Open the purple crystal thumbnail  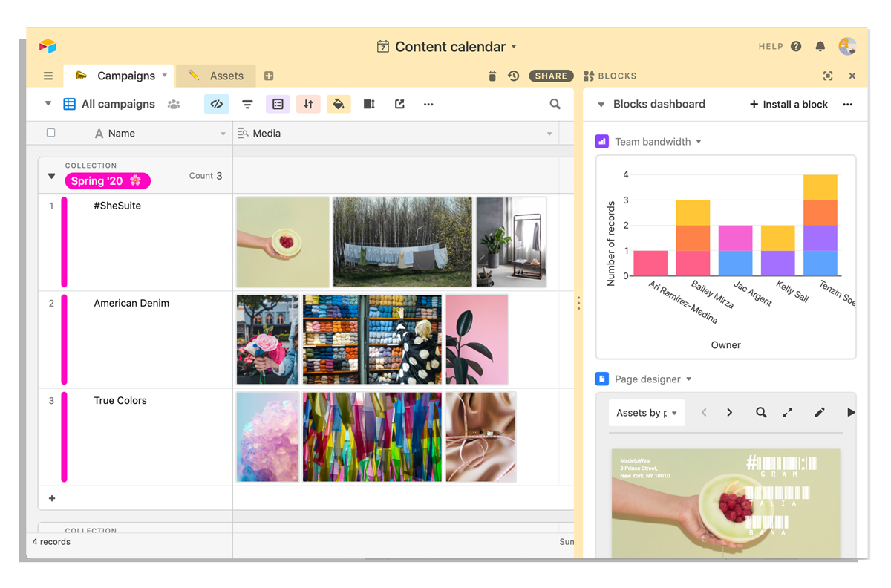click(x=267, y=437)
